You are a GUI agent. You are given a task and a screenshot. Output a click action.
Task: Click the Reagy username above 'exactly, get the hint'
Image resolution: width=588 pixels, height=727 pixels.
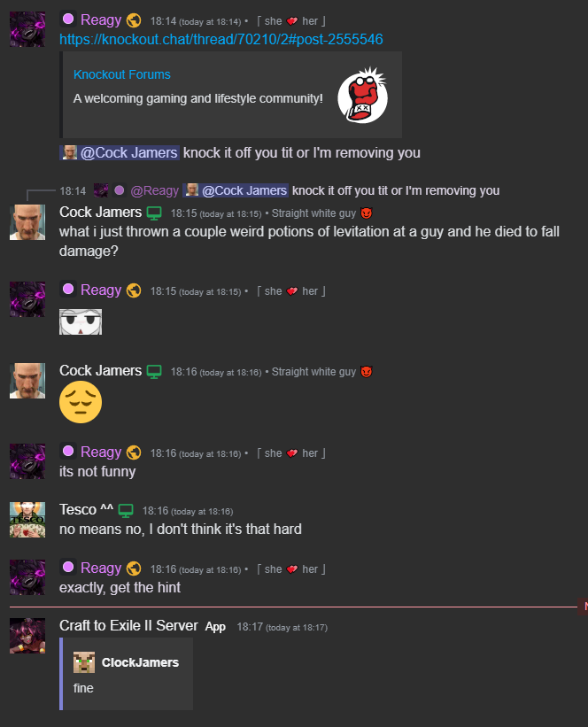tap(101, 568)
